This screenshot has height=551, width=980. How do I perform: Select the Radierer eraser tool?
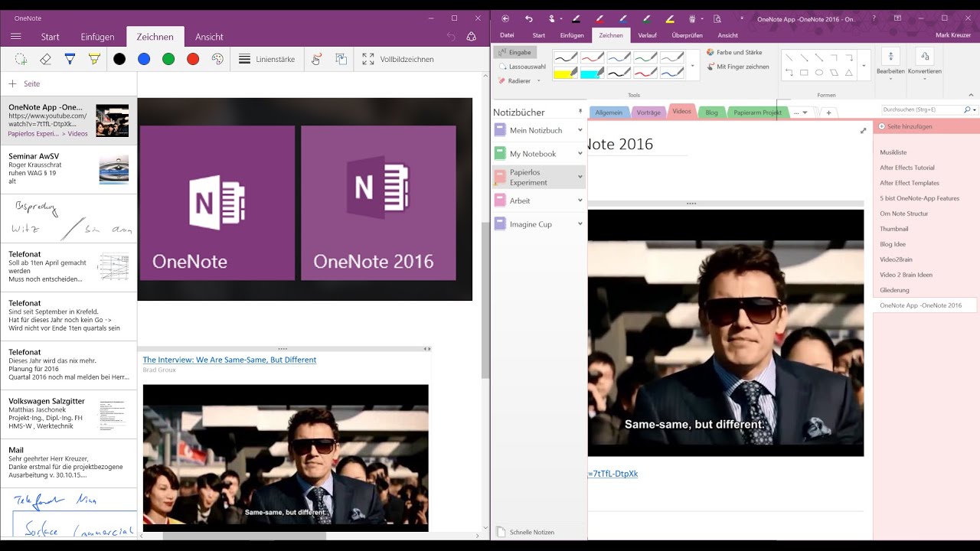tap(514, 80)
